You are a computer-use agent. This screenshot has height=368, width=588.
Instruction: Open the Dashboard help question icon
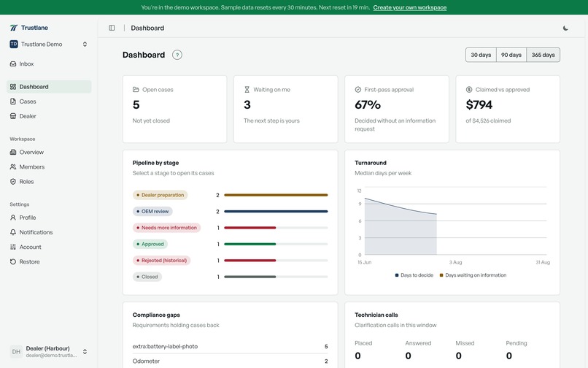coord(177,55)
